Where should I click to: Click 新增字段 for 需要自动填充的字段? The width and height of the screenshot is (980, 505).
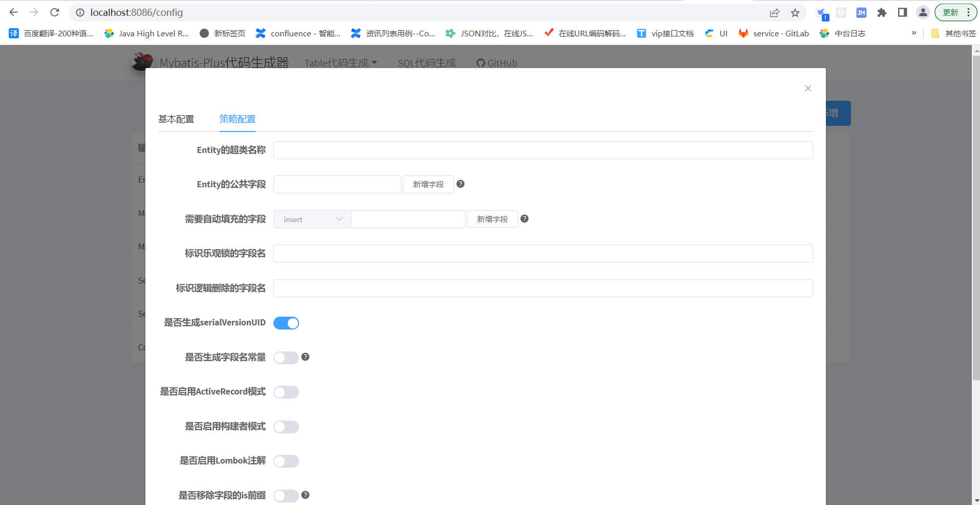click(493, 219)
